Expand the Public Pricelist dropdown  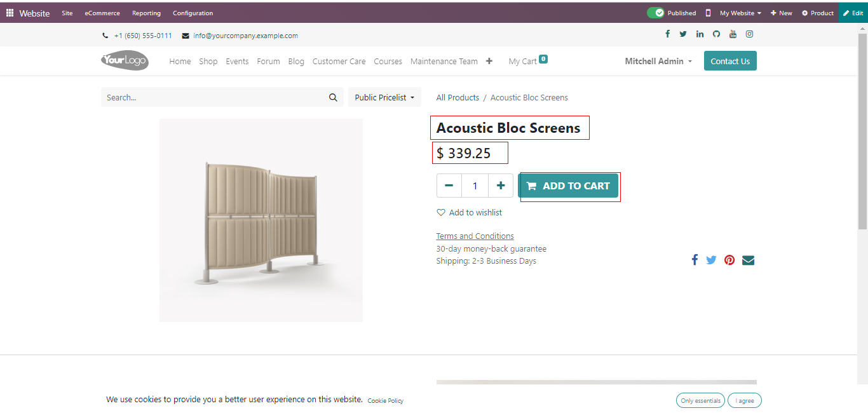click(x=384, y=97)
